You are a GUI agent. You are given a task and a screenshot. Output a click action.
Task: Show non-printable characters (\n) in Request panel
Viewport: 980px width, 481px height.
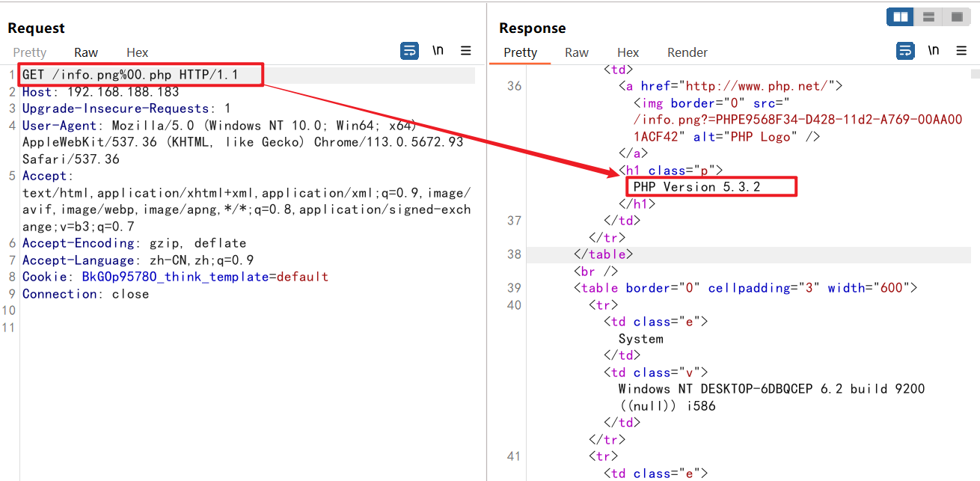coord(438,51)
